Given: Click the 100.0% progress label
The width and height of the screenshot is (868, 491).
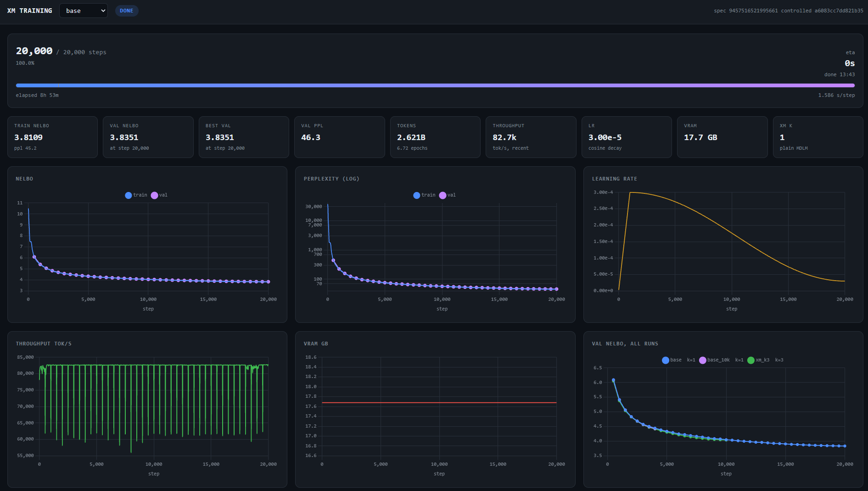Looking at the screenshot, I should point(25,63).
